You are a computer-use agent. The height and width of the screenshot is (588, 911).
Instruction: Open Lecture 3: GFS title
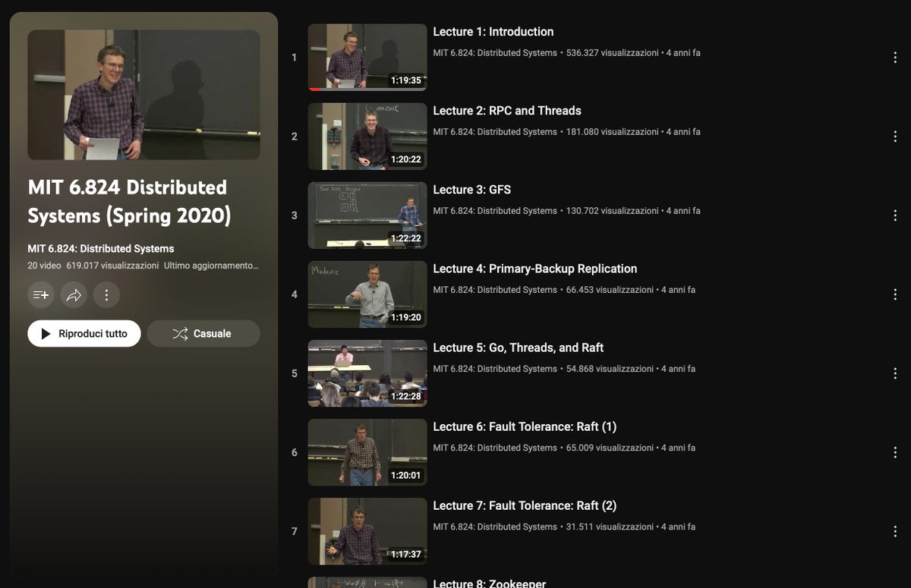[472, 190]
